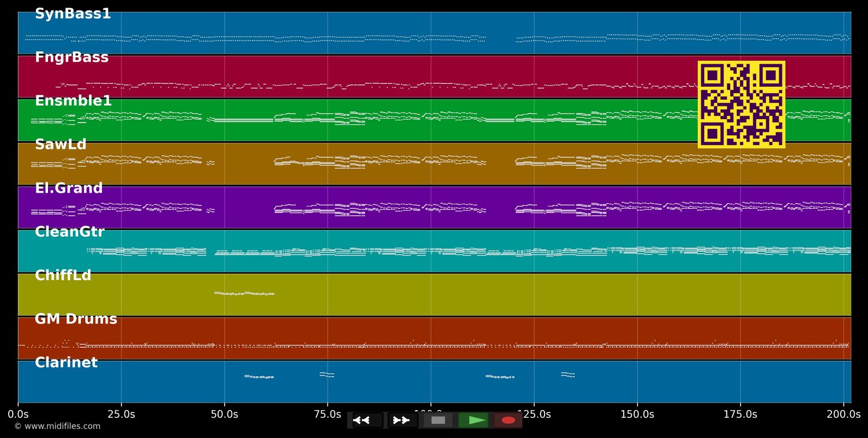Click the CleanGtr track name
The width and height of the screenshot is (868, 438).
coord(70,232)
